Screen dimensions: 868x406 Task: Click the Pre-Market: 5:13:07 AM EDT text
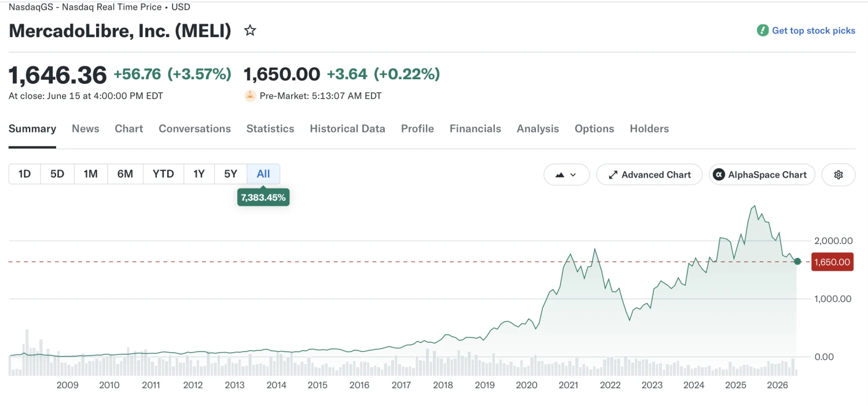click(x=321, y=96)
